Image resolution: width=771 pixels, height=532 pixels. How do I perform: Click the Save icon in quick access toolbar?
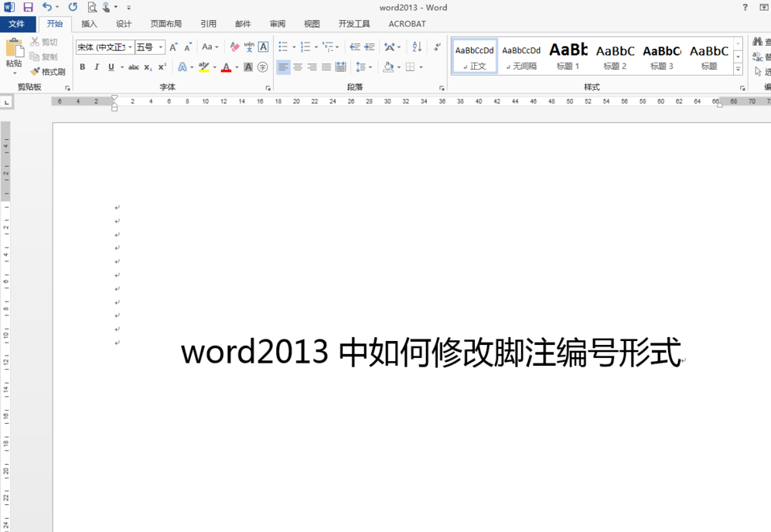28,8
